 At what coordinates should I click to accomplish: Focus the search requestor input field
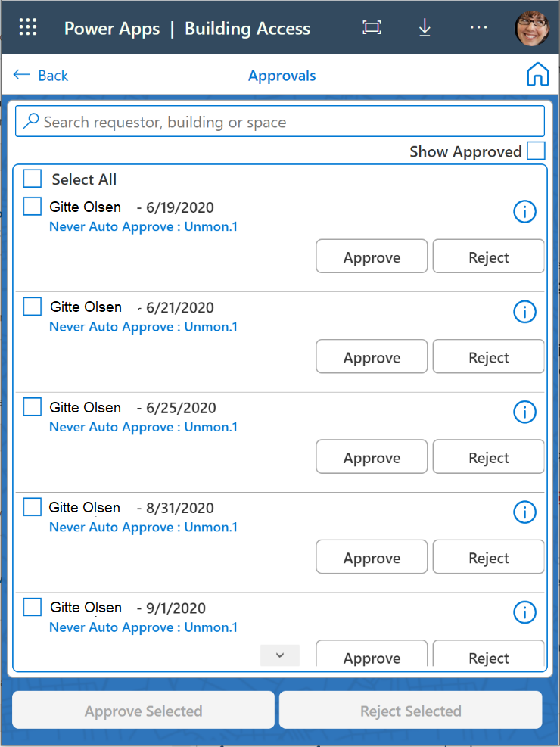click(x=280, y=121)
